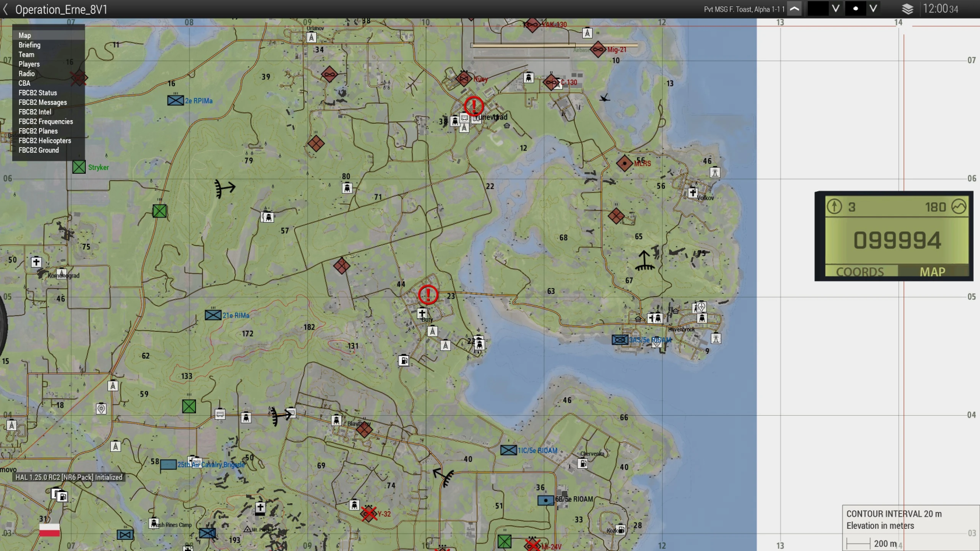Click the green Stryker unit marker

click(79, 167)
